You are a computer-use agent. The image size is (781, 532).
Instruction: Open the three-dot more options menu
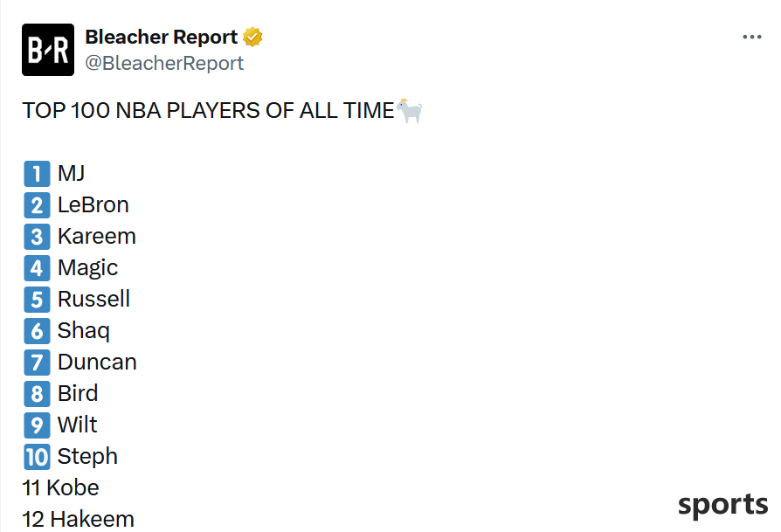pyautogui.click(x=751, y=37)
